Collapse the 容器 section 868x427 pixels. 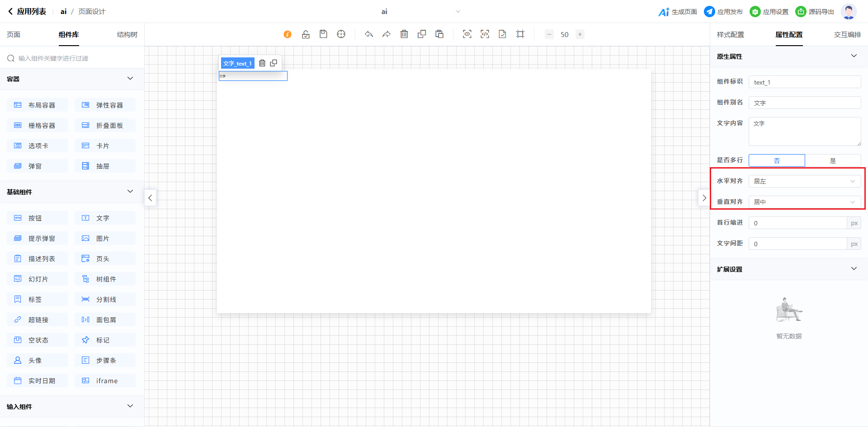click(130, 79)
